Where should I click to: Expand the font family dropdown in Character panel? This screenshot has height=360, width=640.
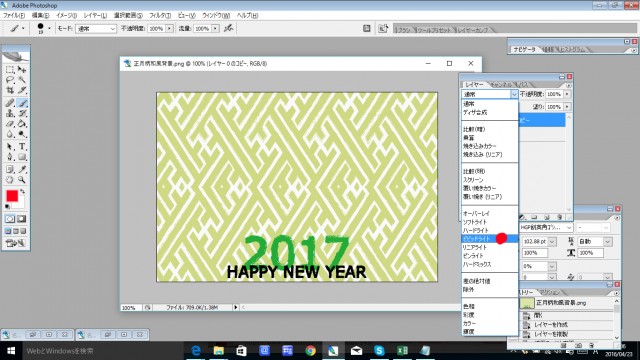tap(569, 227)
